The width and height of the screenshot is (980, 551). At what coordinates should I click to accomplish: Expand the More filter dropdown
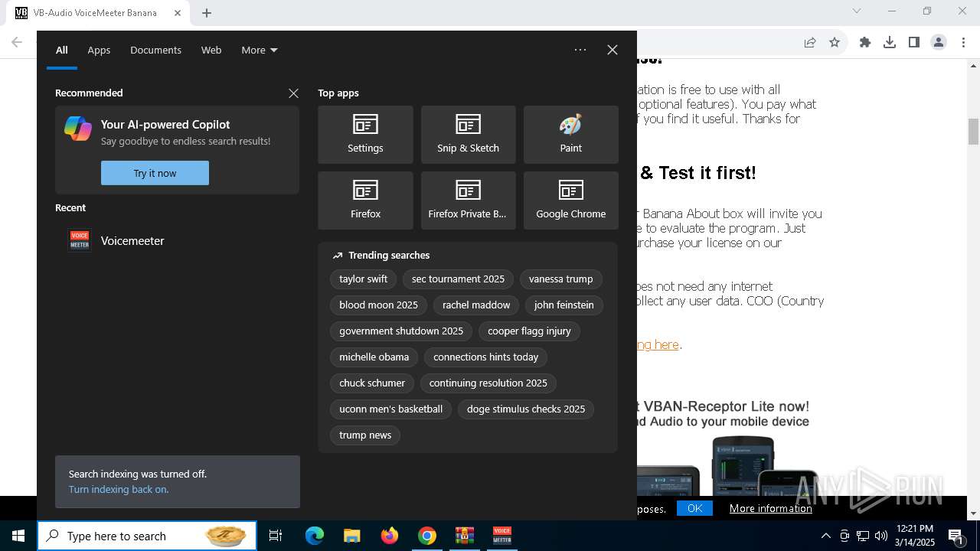coord(260,50)
